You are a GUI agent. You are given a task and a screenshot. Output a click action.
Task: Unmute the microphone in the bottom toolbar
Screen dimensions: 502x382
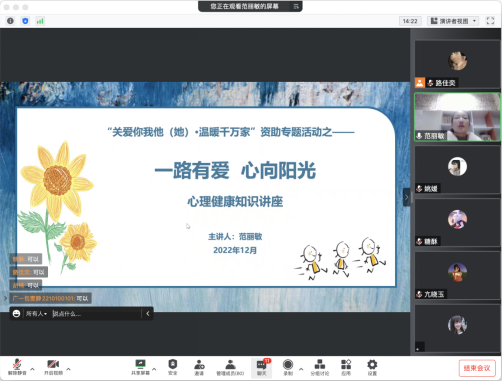click(x=17, y=367)
